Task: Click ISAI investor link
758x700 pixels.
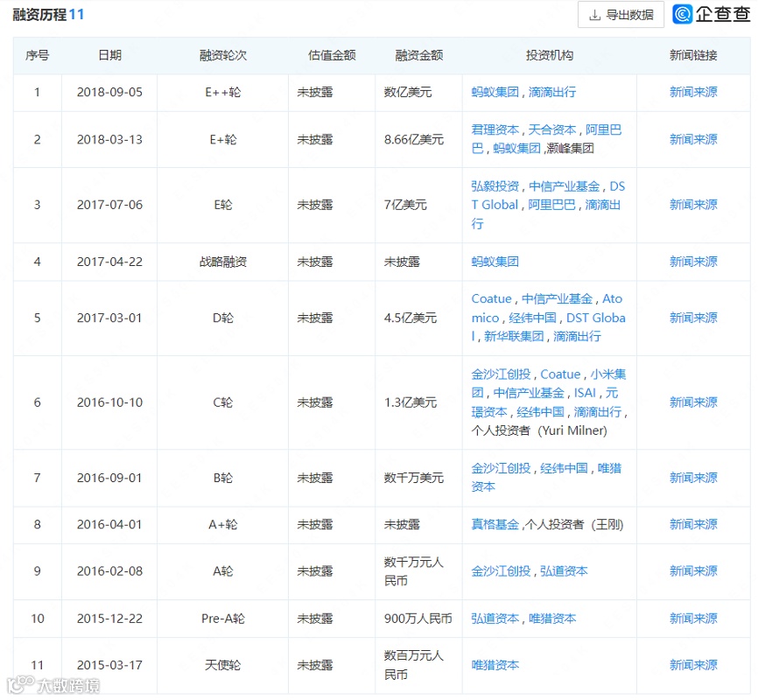Action: (x=585, y=393)
